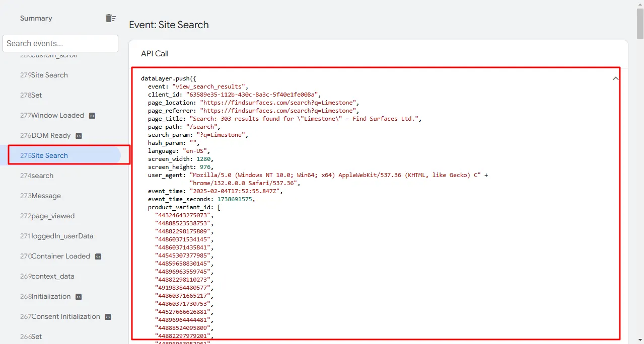Click the "?q=Limestone" search_param value
Screen dimensions: 644x344
(x=221, y=135)
